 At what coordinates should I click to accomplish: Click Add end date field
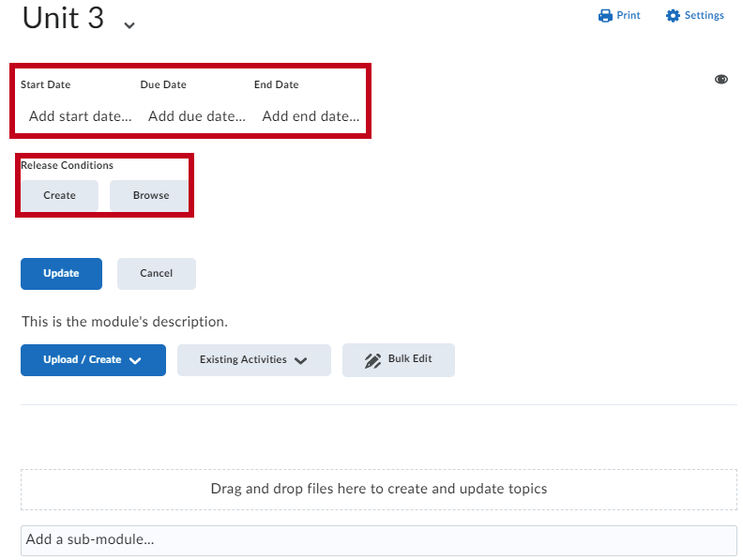point(311,116)
